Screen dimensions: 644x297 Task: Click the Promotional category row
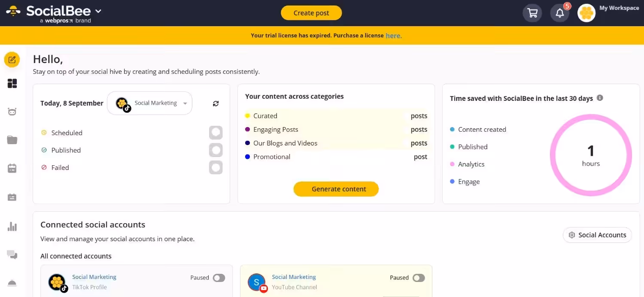(x=336, y=157)
